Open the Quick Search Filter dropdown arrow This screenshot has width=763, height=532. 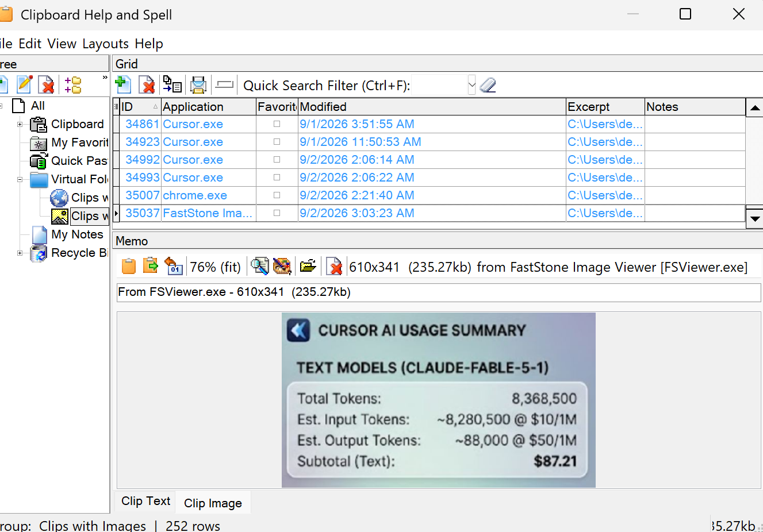tap(471, 85)
